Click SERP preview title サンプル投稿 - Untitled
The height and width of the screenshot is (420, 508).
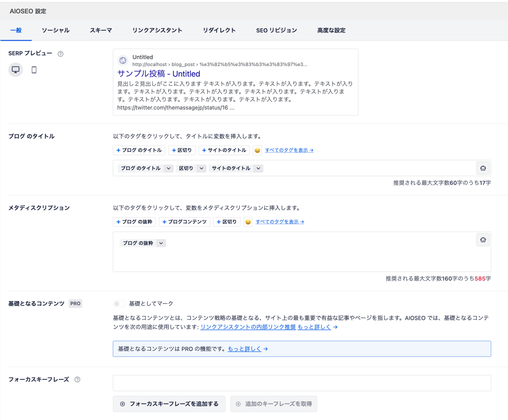(x=159, y=73)
